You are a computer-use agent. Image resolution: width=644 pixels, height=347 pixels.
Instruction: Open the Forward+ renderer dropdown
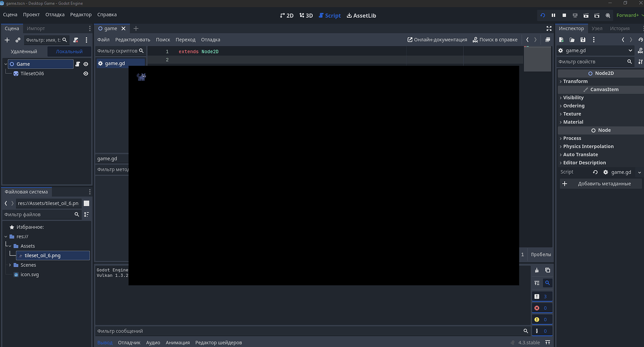point(629,15)
